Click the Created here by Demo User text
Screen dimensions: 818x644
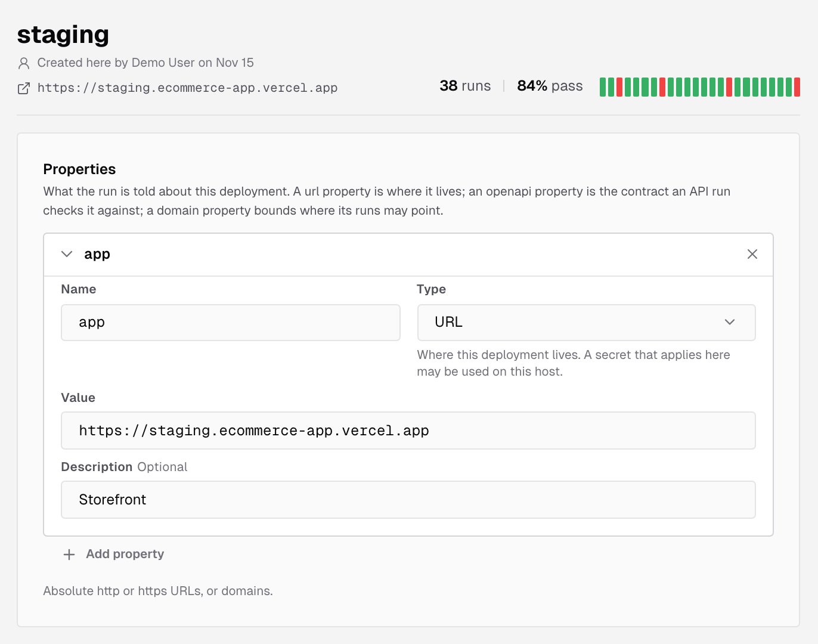pyautogui.click(x=145, y=63)
